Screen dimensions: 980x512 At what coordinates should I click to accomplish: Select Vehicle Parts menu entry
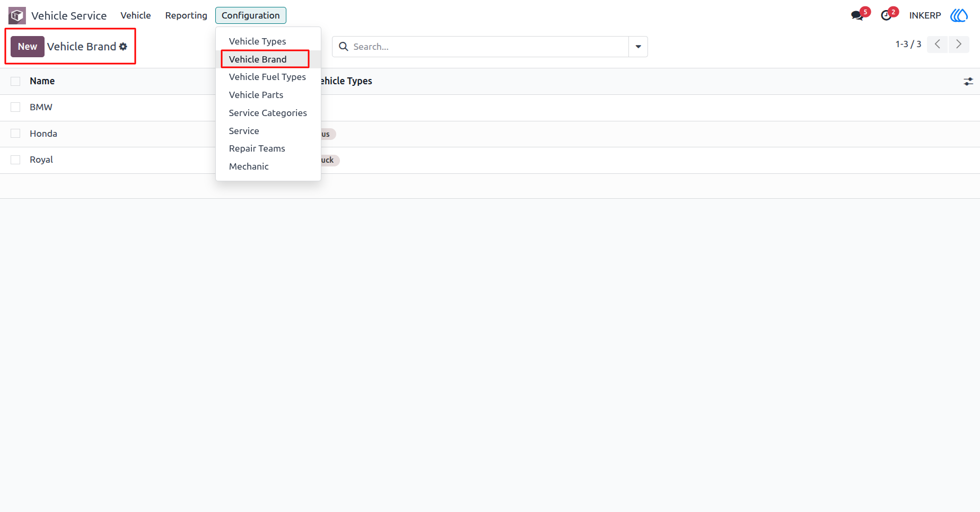[x=268, y=95]
